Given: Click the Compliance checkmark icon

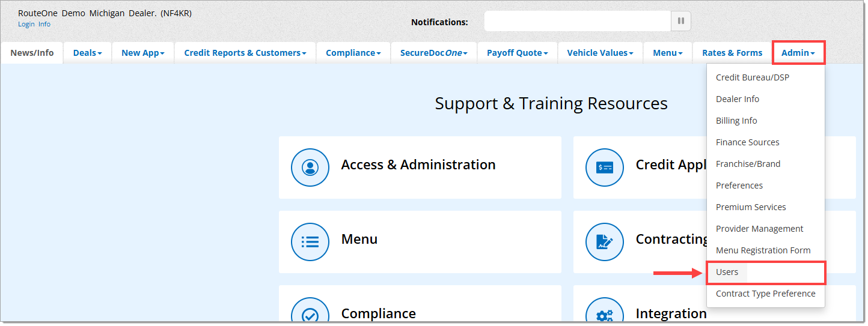Looking at the screenshot, I should point(310,315).
